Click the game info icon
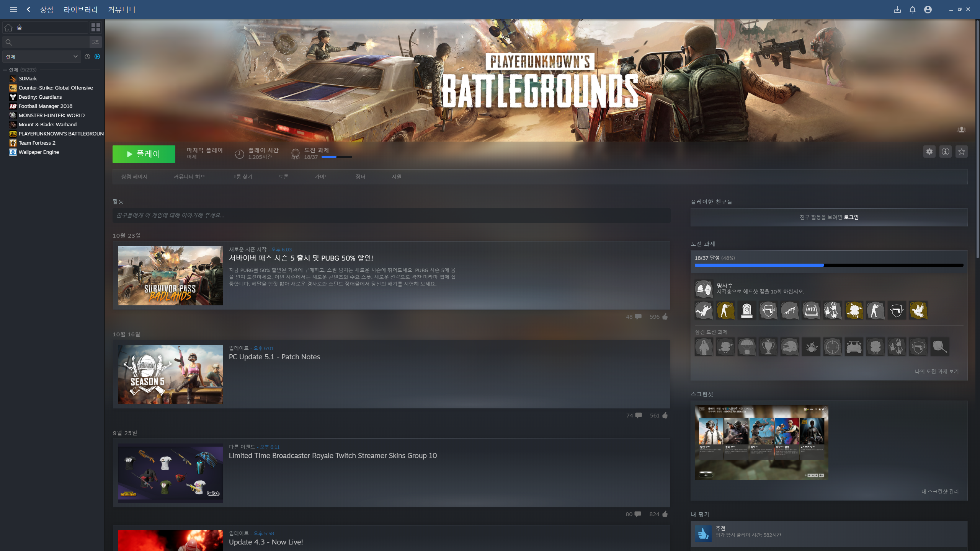Viewport: 980px width, 551px height. (x=945, y=152)
